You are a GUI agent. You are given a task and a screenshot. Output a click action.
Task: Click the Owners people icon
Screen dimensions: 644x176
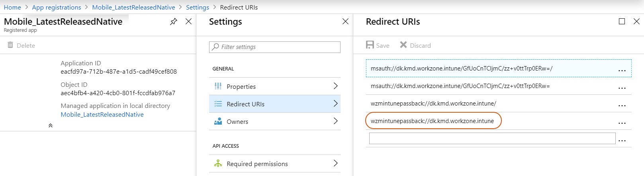tap(218, 121)
